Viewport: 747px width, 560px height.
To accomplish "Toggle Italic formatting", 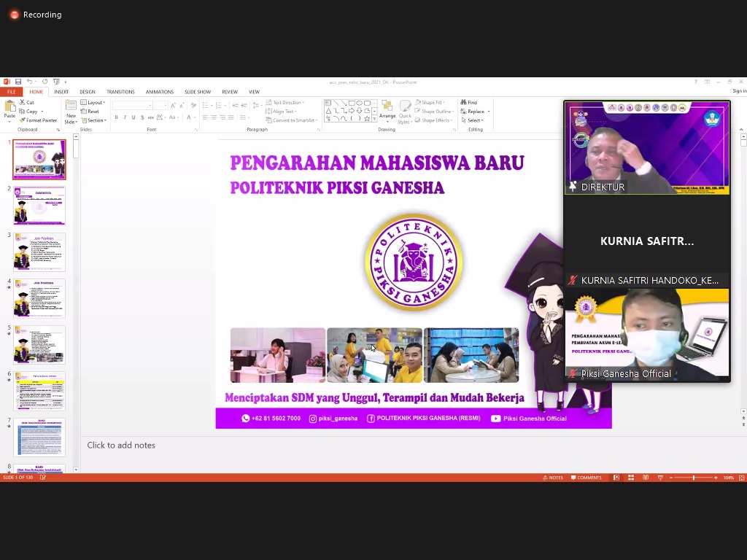I will 125,117.
